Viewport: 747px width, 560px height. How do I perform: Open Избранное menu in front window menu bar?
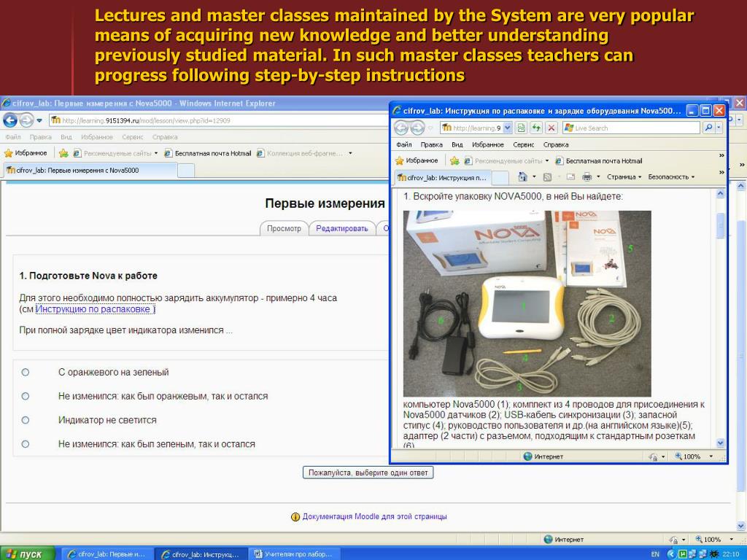[488, 145]
